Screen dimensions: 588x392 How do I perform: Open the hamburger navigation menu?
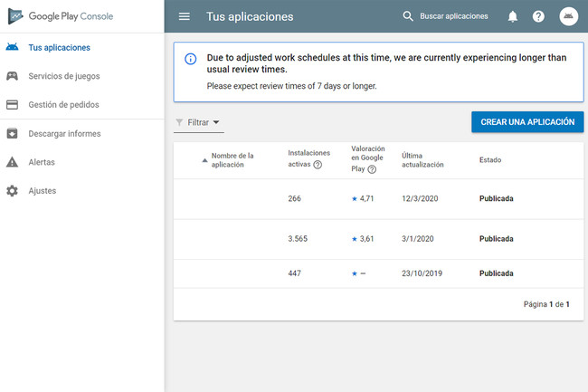pyautogui.click(x=185, y=16)
